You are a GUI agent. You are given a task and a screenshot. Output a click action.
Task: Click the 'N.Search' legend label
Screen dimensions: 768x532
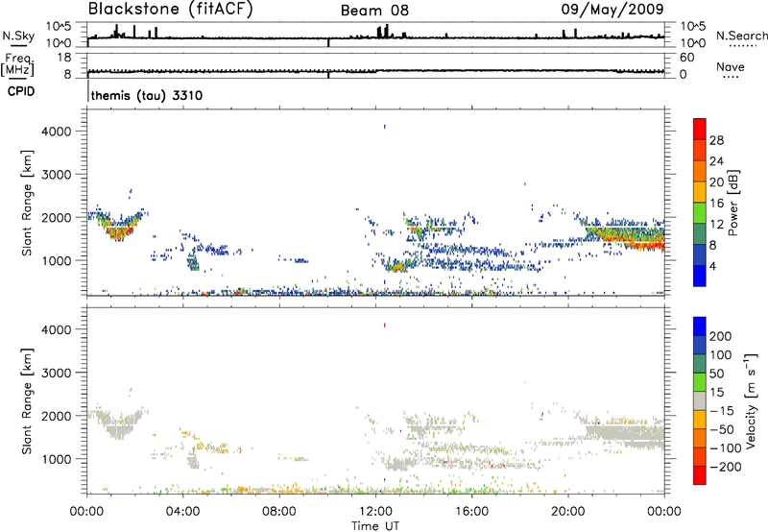click(x=741, y=36)
